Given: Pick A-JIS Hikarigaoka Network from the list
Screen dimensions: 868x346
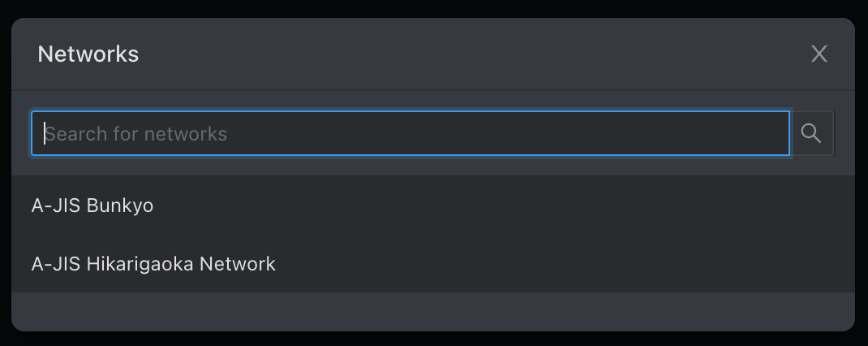Looking at the screenshot, I should point(153,264).
